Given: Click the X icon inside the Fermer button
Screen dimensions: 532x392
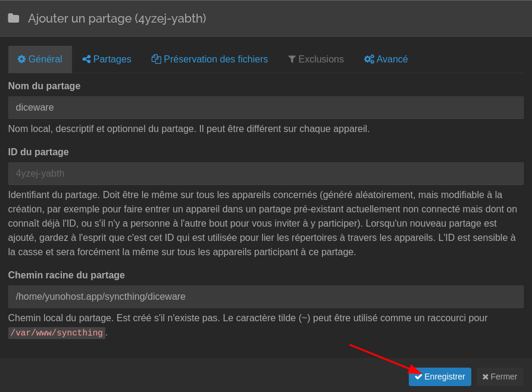Looking at the screenshot, I should [x=487, y=377].
